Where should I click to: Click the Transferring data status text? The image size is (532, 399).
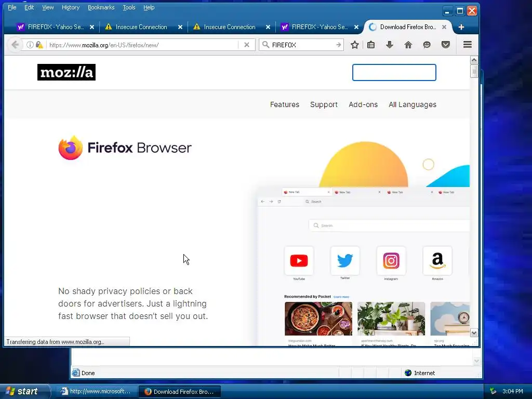pyautogui.click(x=55, y=342)
